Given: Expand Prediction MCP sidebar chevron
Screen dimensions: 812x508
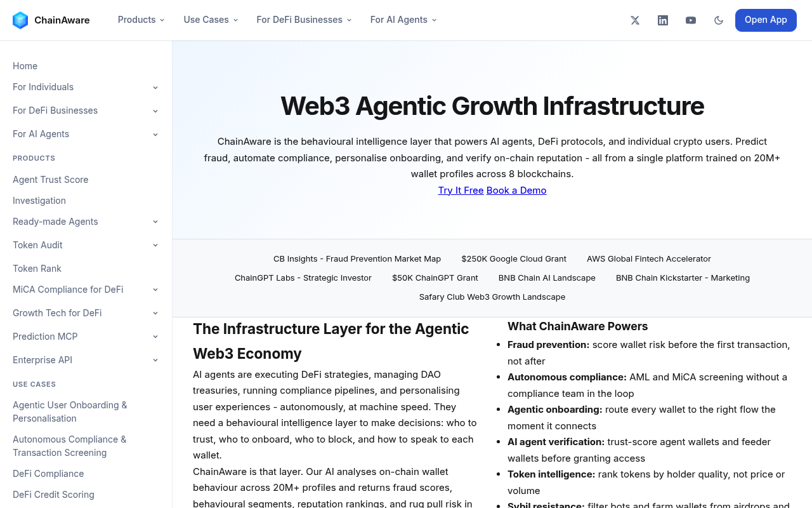Looking at the screenshot, I should tap(155, 337).
